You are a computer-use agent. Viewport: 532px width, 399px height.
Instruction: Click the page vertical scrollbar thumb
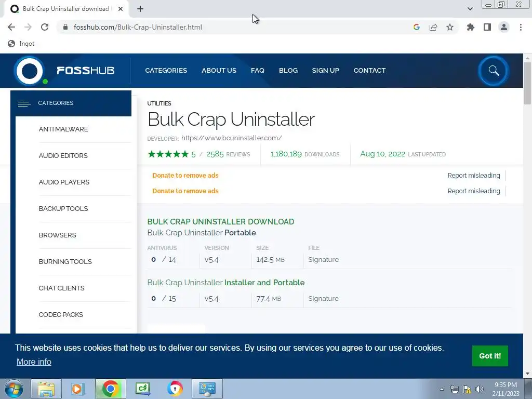pos(527,83)
